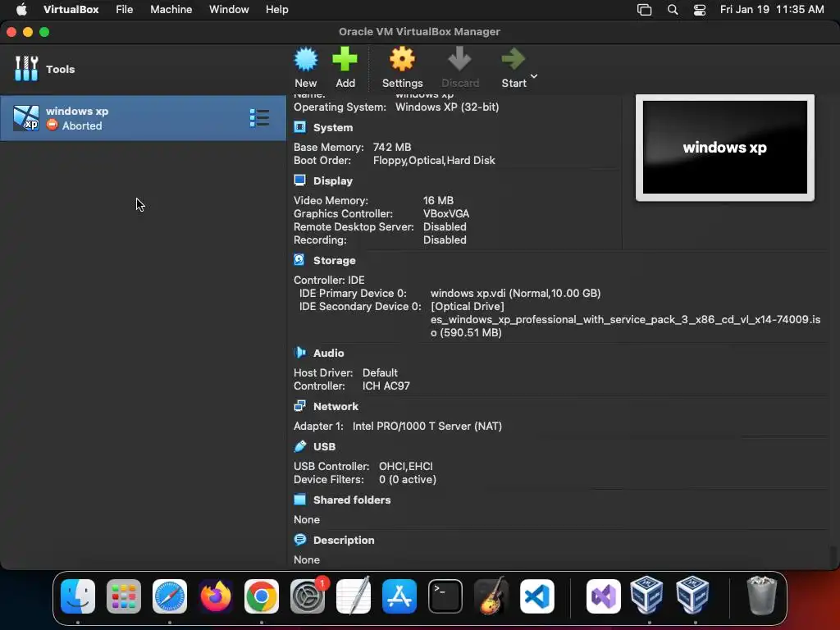Viewport: 840px width, 630px height.
Task: Click the Graphics Controller VBoxVGA value
Action: coord(446,214)
